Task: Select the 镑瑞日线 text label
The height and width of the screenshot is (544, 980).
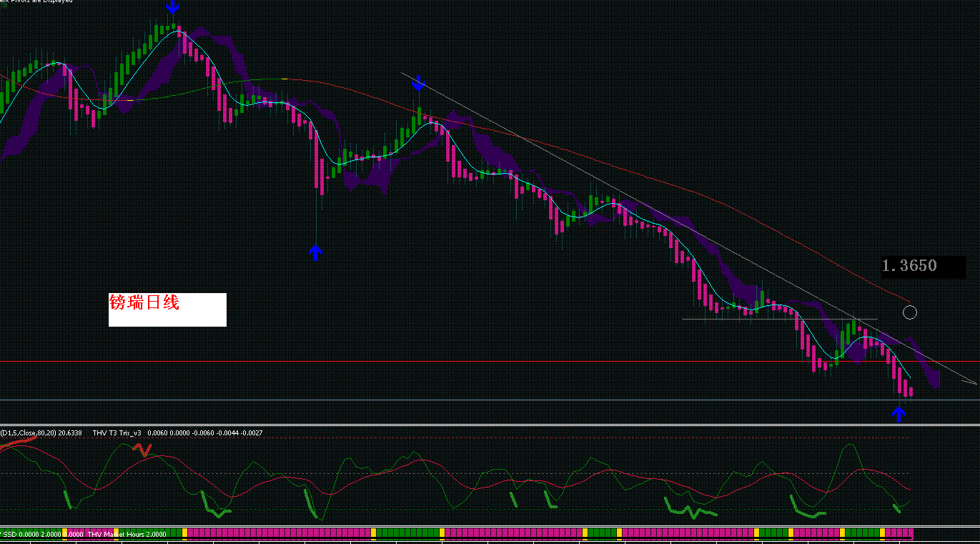Action: pyautogui.click(x=144, y=303)
